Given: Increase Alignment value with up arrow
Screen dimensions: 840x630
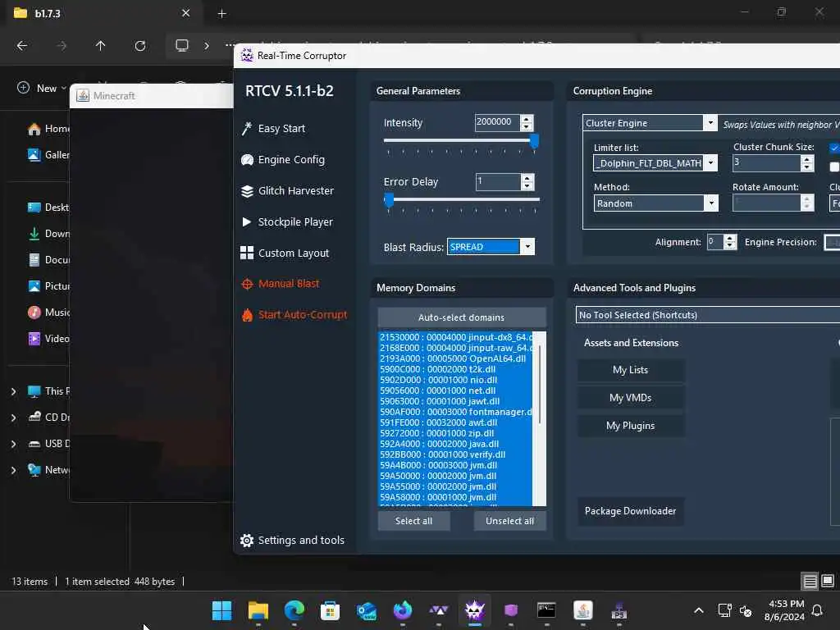Looking at the screenshot, I should coord(730,239).
